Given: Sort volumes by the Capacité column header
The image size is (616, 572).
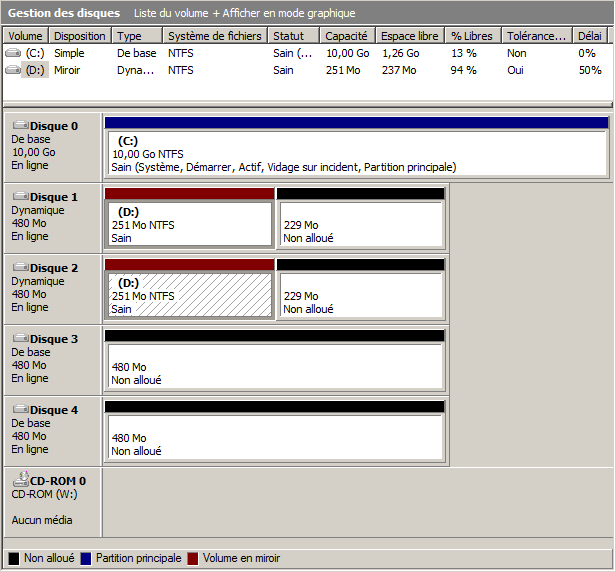Looking at the screenshot, I should click(348, 36).
